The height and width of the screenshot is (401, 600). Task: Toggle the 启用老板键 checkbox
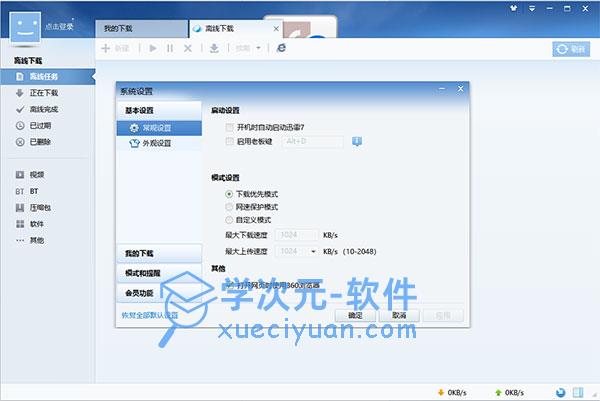229,142
